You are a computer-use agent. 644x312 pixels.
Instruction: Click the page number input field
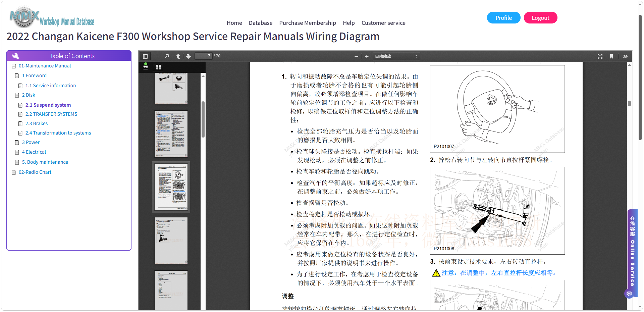pos(203,56)
